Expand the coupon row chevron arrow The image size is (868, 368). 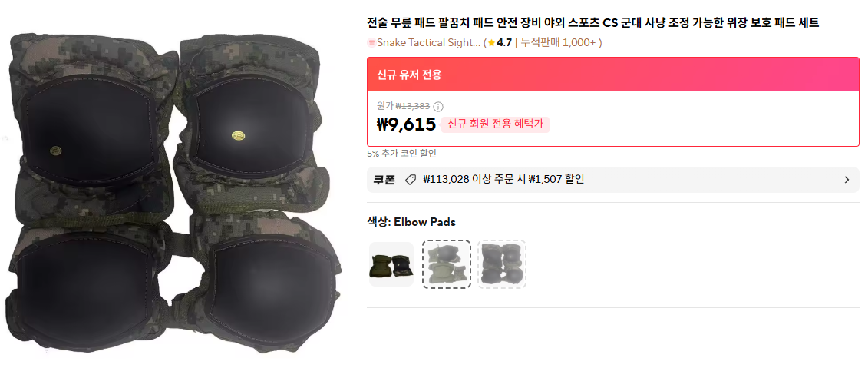coord(847,180)
